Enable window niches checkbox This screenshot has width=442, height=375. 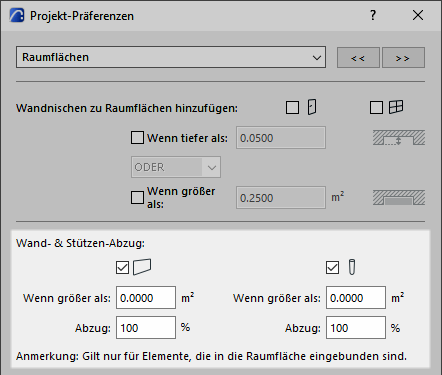pos(376,108)
